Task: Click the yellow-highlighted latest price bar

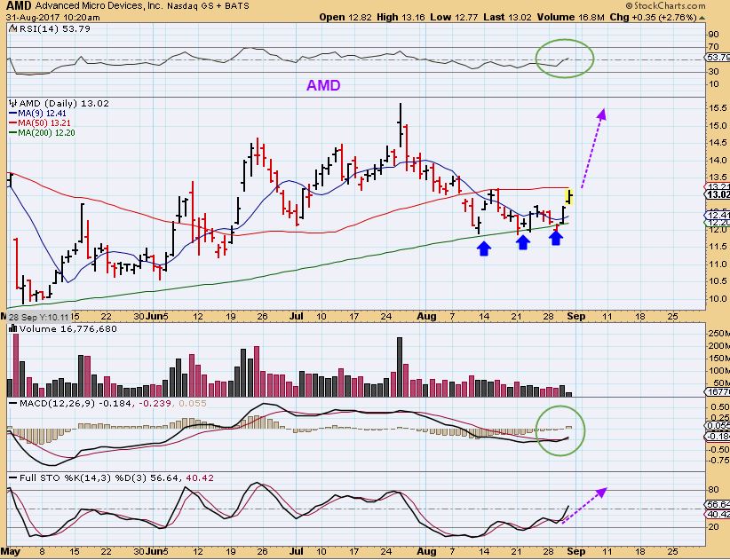Action: coord(570,196)
